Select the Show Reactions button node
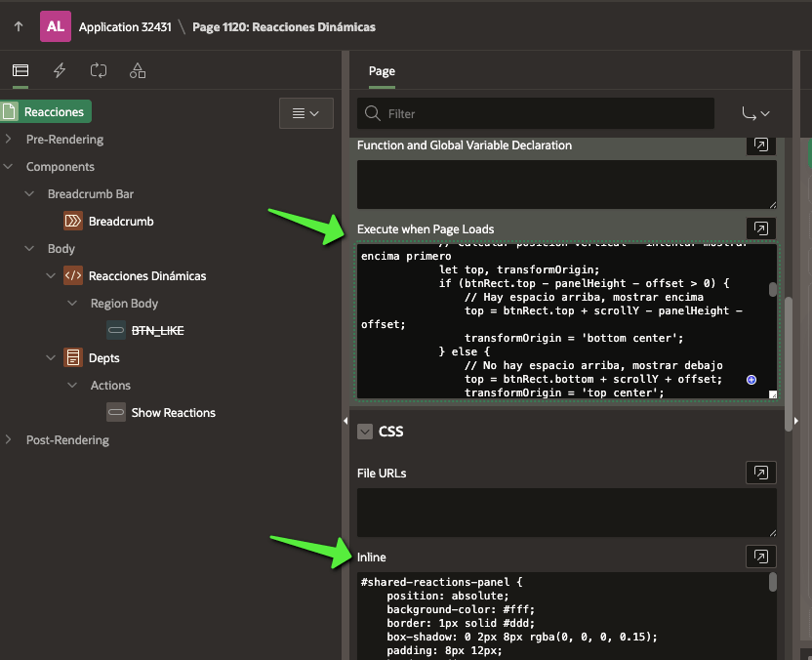 (173, 413)
